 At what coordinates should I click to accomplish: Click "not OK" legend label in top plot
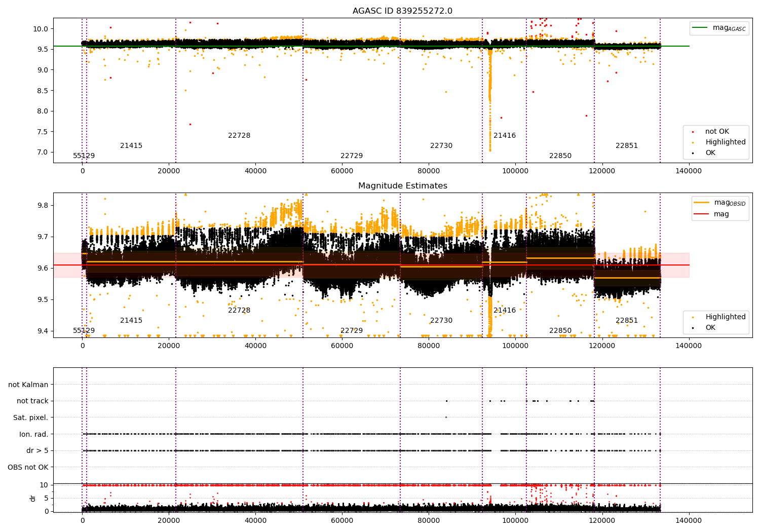[x=717, y=132]
